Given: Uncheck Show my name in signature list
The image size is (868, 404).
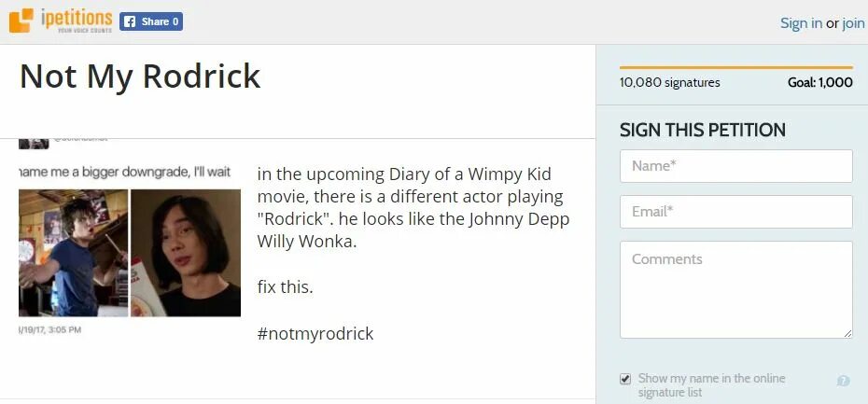Looking at the screenshot, I should [625, 379].
